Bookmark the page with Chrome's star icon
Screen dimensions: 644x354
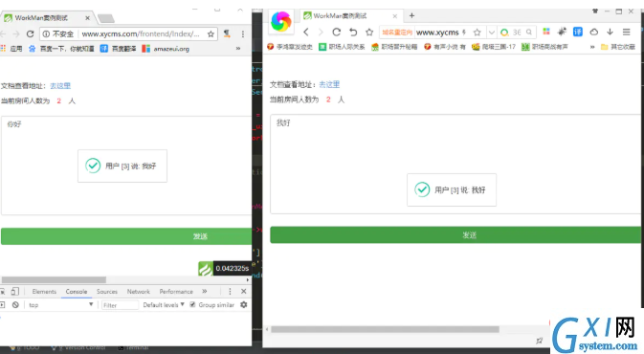[x=211, y=34]
